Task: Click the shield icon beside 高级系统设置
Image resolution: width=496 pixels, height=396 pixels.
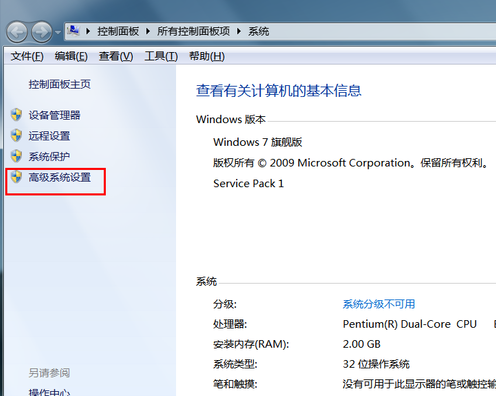Action: coord(16,177)
